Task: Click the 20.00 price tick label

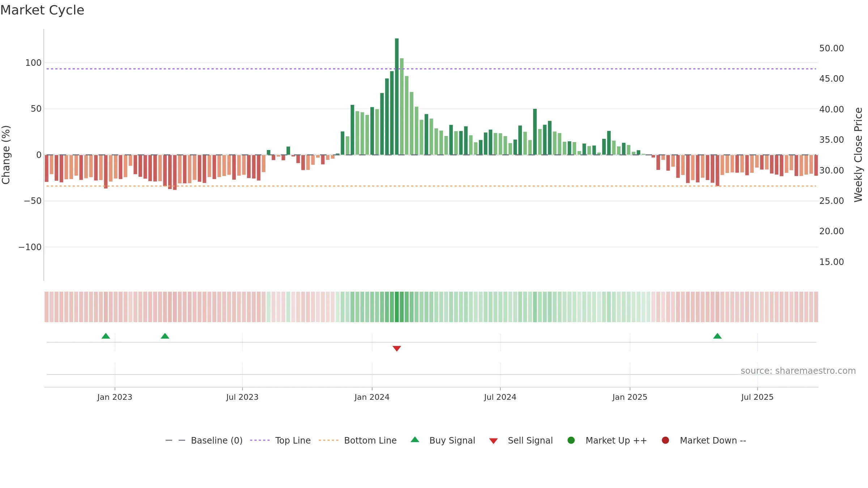Action: 831,231
